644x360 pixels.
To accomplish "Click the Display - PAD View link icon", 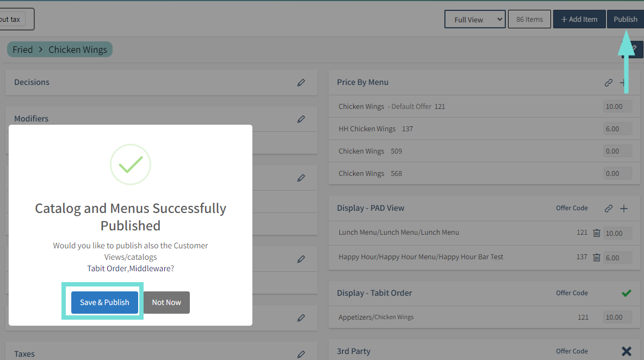I will click(x=609, y=209).
